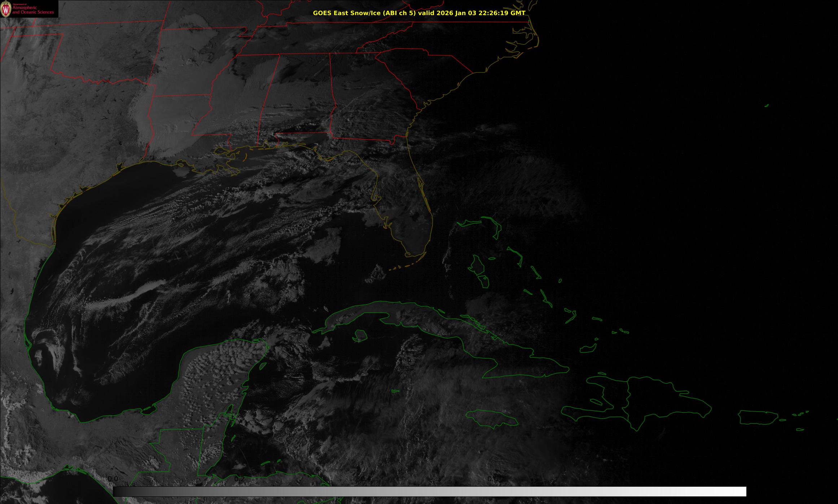The image size is (838, 504).
Task: Click the 0.4 colorbar tick label
Action: [366, 479]
